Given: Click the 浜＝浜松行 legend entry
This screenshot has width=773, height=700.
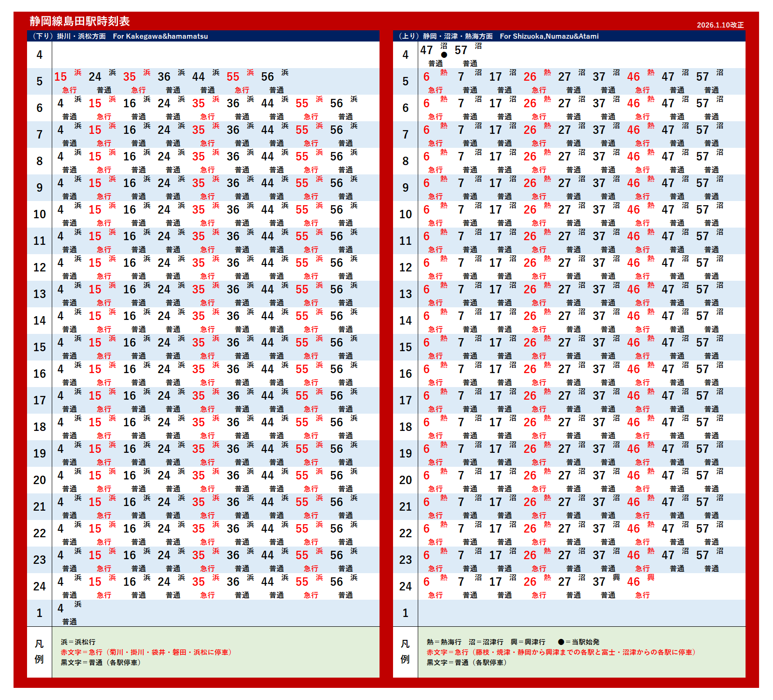Looking at the screenshot, I should click(x=78, y=642).
